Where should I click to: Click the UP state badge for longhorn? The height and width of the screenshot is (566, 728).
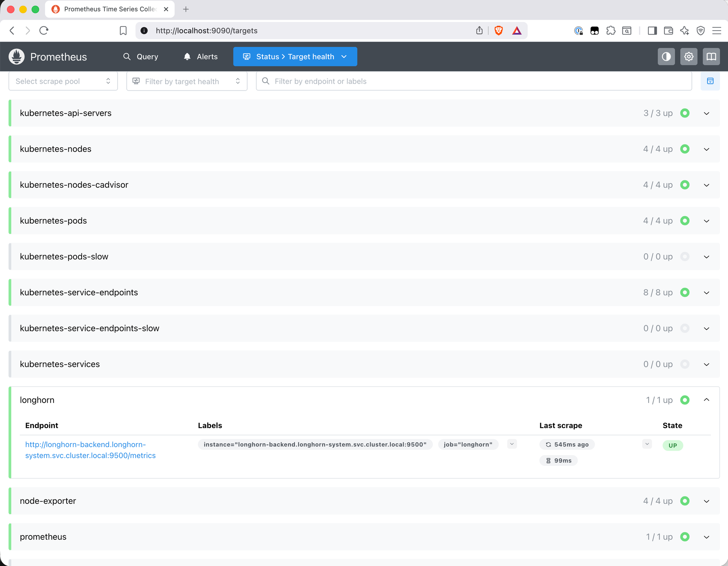point(673,445)
